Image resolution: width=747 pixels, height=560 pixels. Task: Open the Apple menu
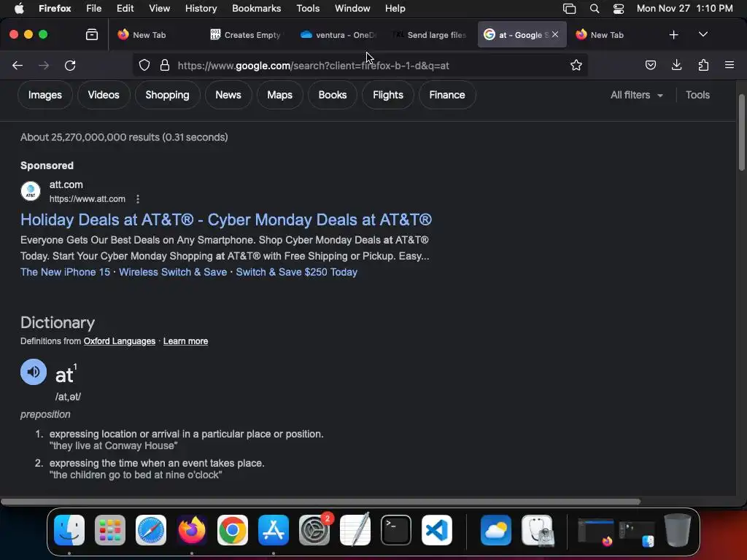19,9
